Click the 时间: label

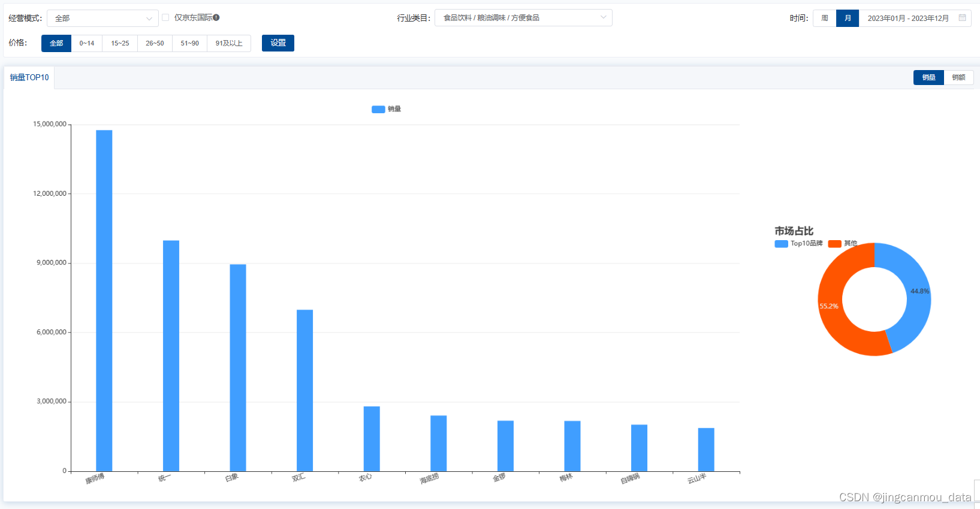pos(799,18)
